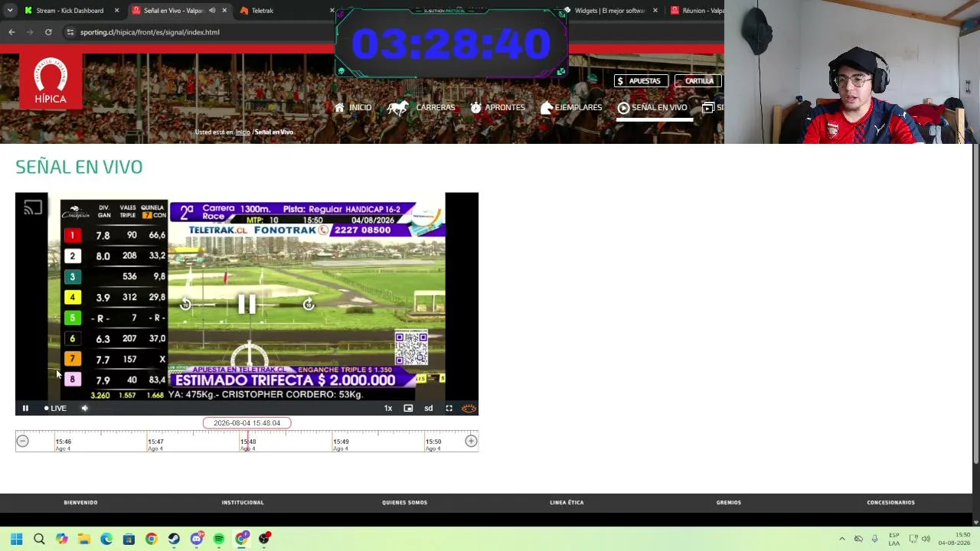
Task: Enter fullscreen mode in the video player
Action: (x=449, y=408)
